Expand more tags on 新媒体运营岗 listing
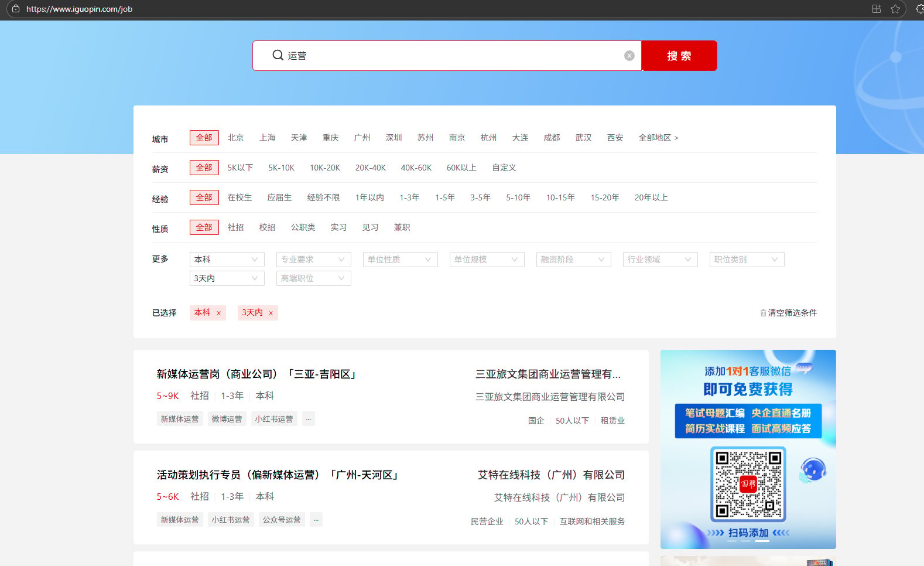The width and height of the screenshot is (924, 566). pos(308,419)
